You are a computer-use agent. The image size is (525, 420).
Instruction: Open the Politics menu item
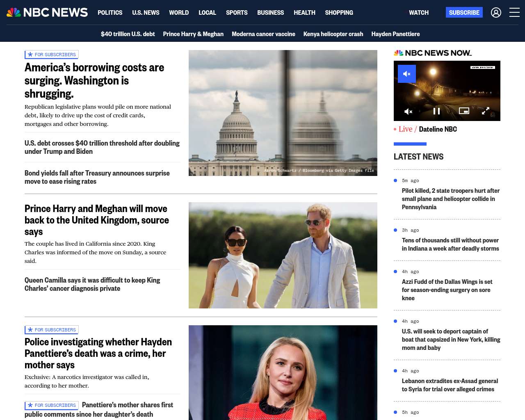pyautogui.click(x=110, y=13)
